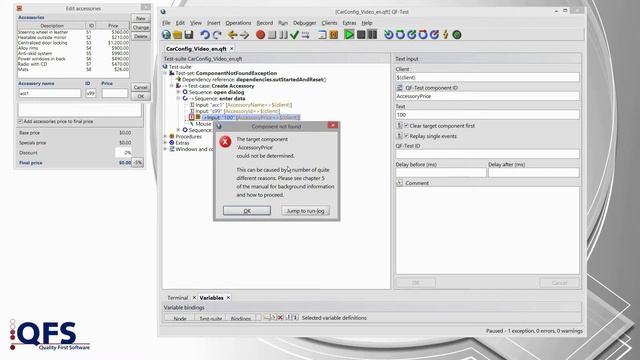This screenshot has width=640, height=360.
Task: Click the third debugger step icon
Action: [411, 35]
